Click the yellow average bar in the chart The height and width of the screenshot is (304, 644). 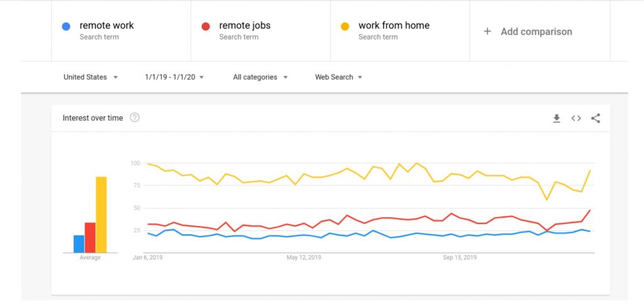click(x=101, y=215)
